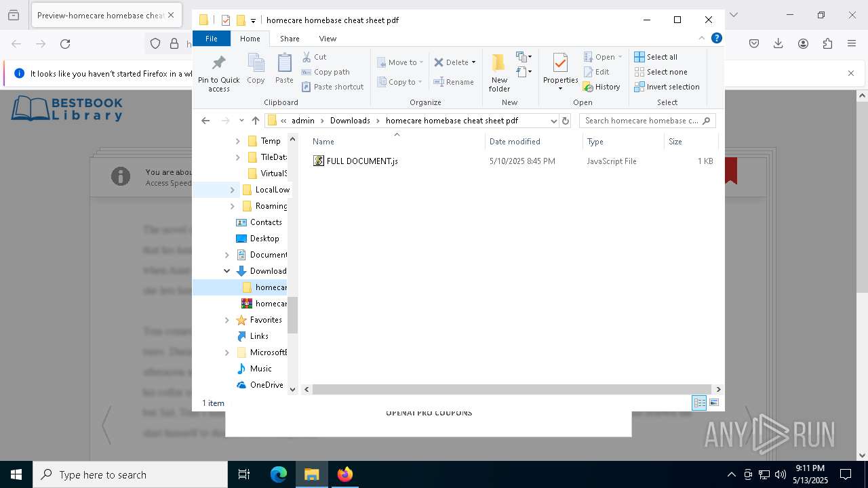Open Microsoft Edge from taskbar
The width and height of the screenshot is (868, 488).
(x=279, y=474)
